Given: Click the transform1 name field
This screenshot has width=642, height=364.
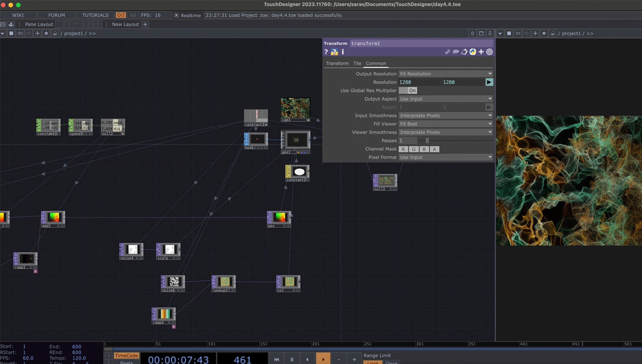Looking at the screenshot, I should coord(421,43).
